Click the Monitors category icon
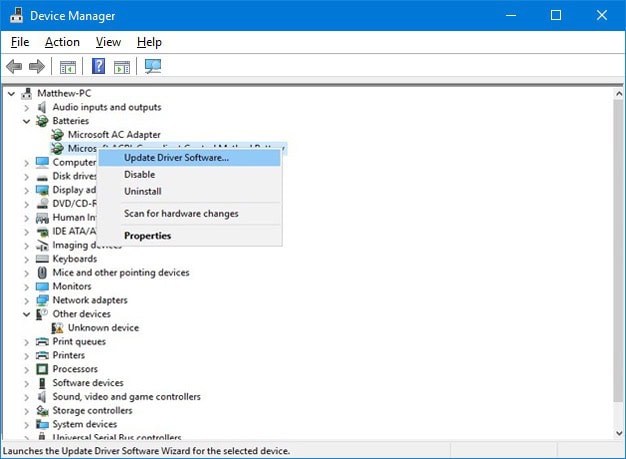The image size is (626, 459). [x=42, y=287]
